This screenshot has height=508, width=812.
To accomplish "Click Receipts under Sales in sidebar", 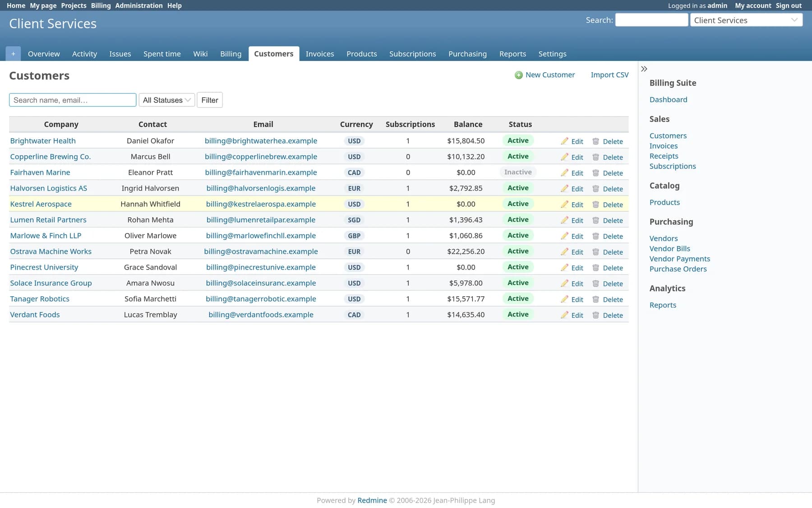I will (664, 156).
